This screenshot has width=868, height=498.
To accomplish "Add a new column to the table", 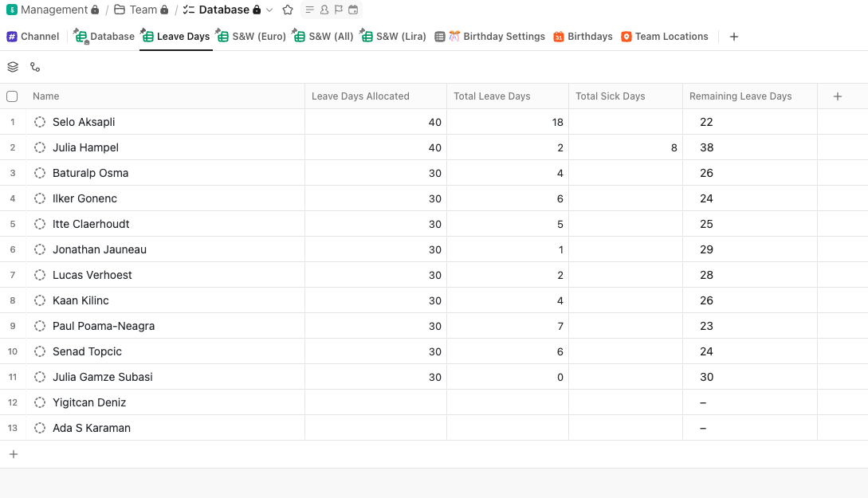I will pos(837,96).
